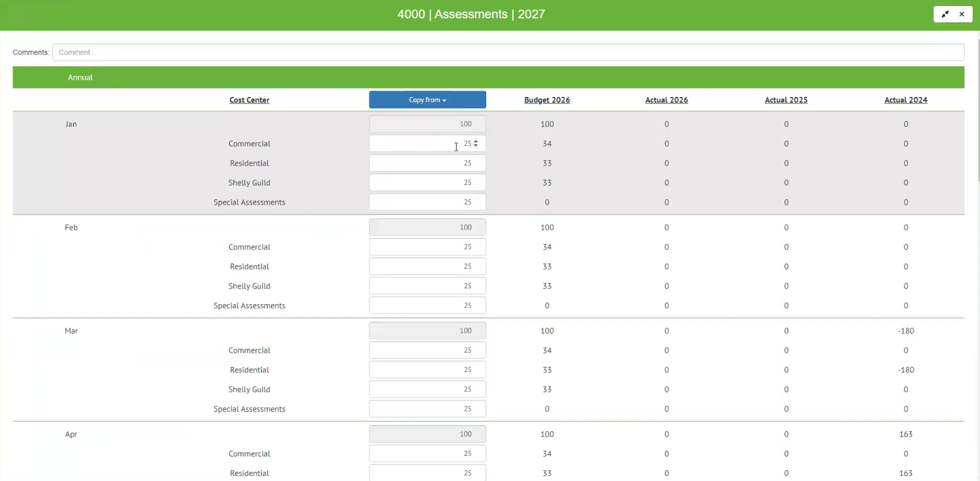
Task: Edit the Jan Special Assessments budget field
Action: point(428,202)
